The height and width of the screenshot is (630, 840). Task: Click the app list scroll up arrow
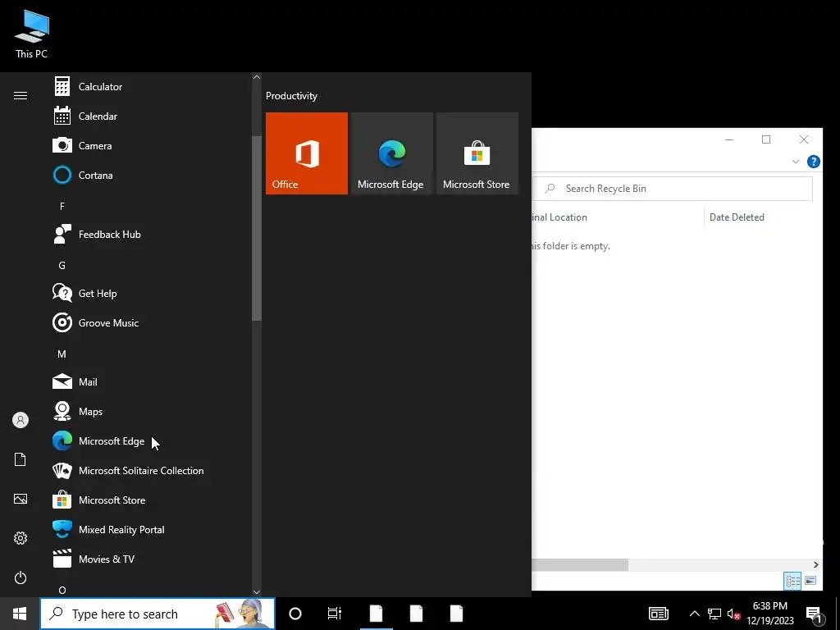pyautogui.click(x=257, y=77)
